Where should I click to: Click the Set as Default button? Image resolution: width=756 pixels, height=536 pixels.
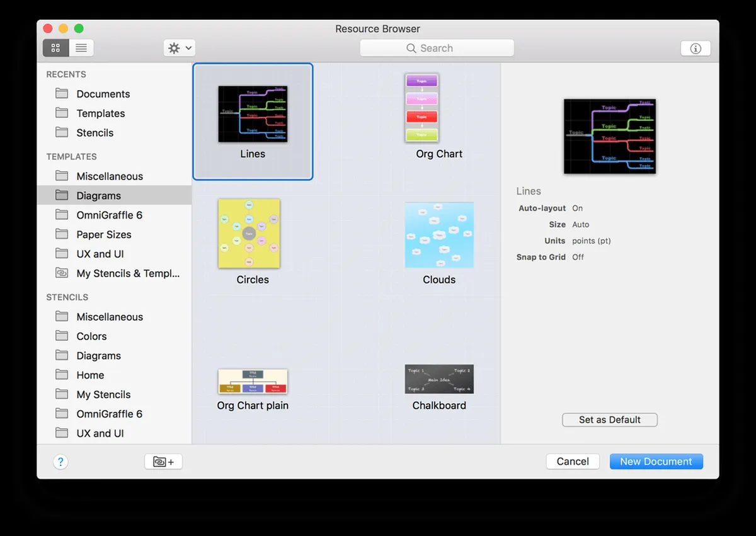(x=609, y=419)
